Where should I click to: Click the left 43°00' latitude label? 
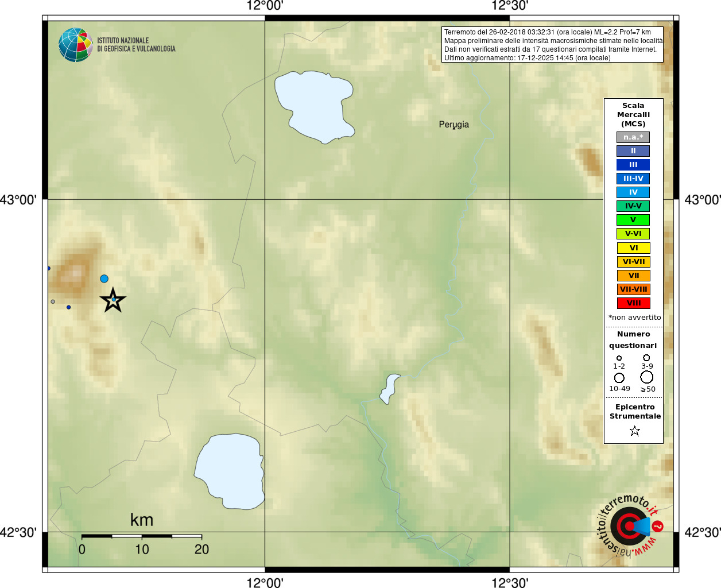[18, 200]
